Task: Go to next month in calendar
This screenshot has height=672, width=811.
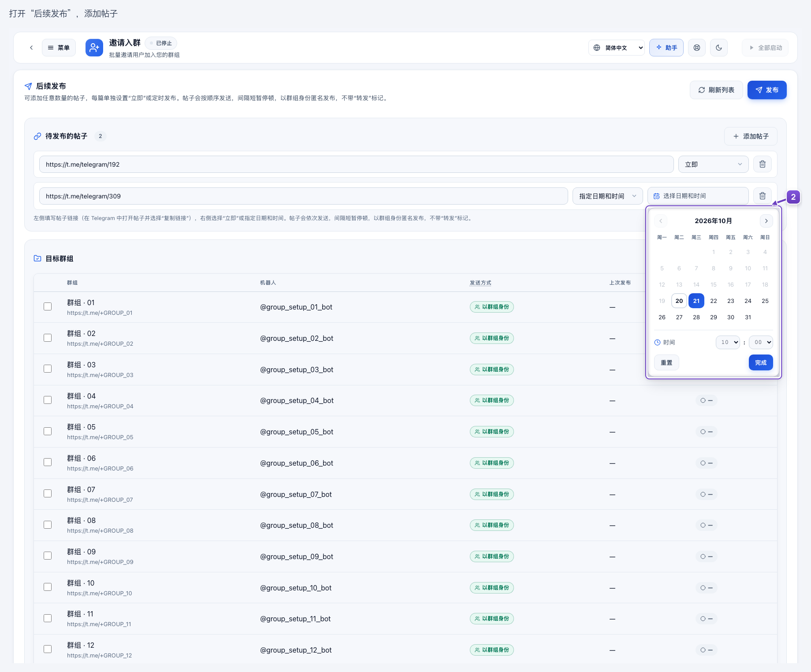Action: [x=766, y=221]
